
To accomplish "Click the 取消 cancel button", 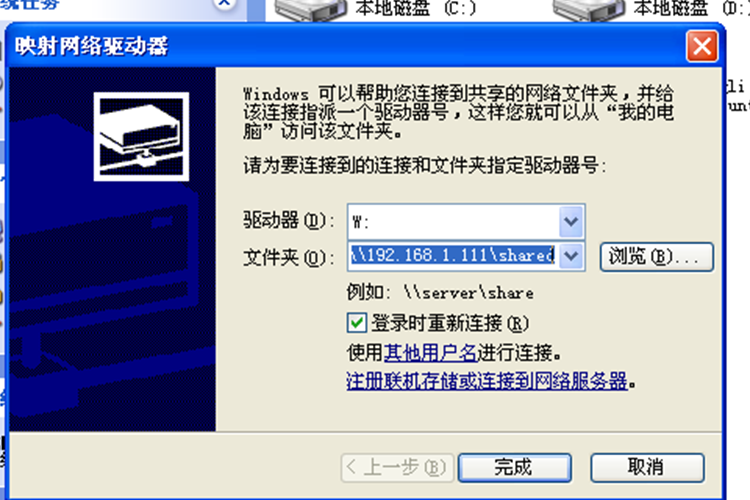I will pyautogui.click(x=647, y=467).
